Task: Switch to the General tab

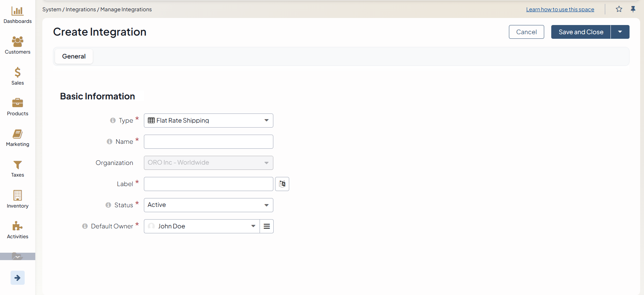Action: (74, 56)
